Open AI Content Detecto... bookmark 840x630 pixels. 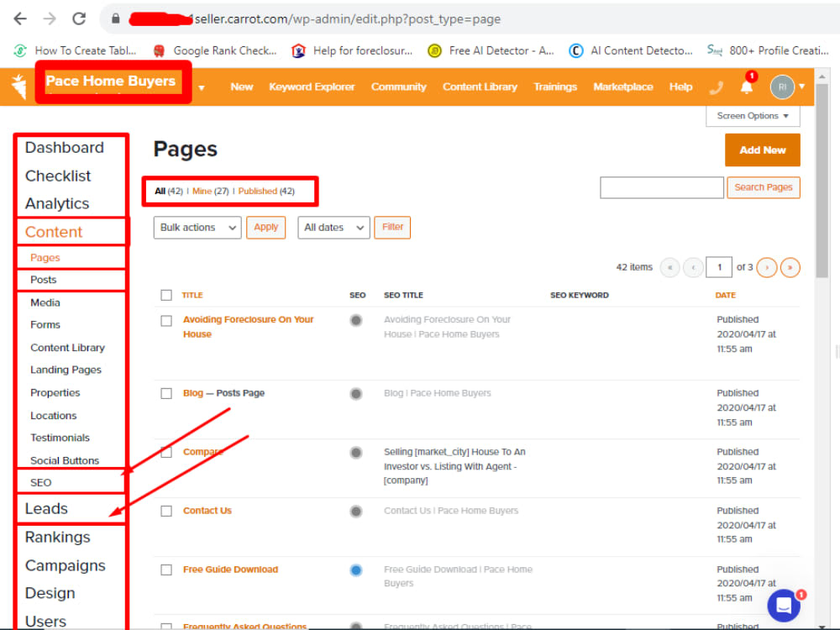tap(631, 50)
